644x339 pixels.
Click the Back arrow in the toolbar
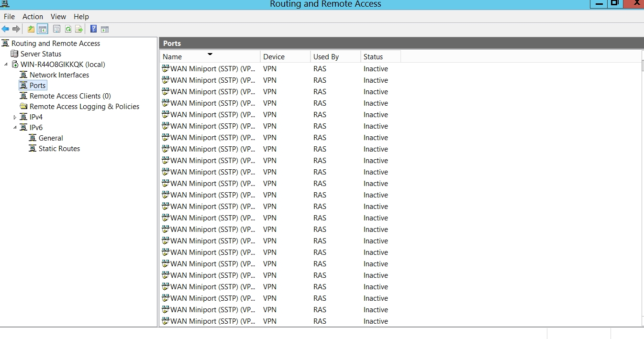click(x=5, y=29)
